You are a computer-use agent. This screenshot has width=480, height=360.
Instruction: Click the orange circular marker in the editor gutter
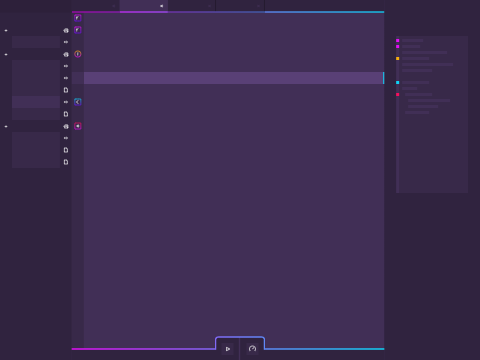click(78, 54)
